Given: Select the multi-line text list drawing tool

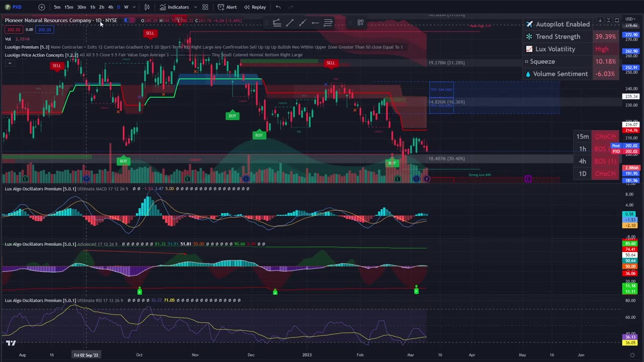Looking at the screenshot, I should (328, 23).
